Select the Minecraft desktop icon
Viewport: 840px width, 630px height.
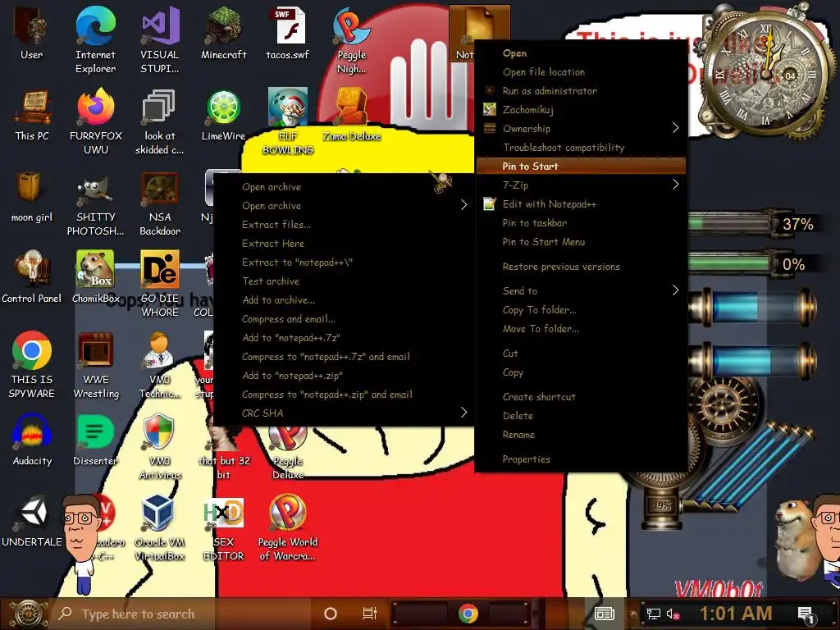tap(223, 33)
